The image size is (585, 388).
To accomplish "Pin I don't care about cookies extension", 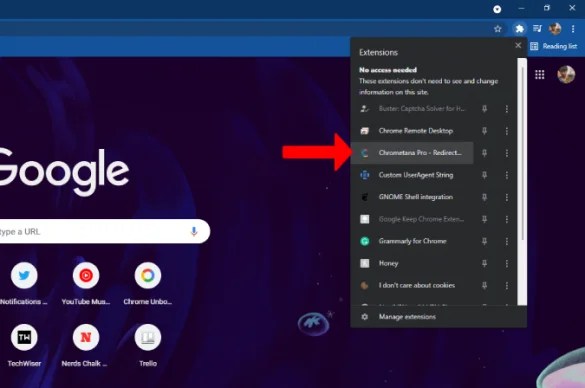I will click(484, 285).
